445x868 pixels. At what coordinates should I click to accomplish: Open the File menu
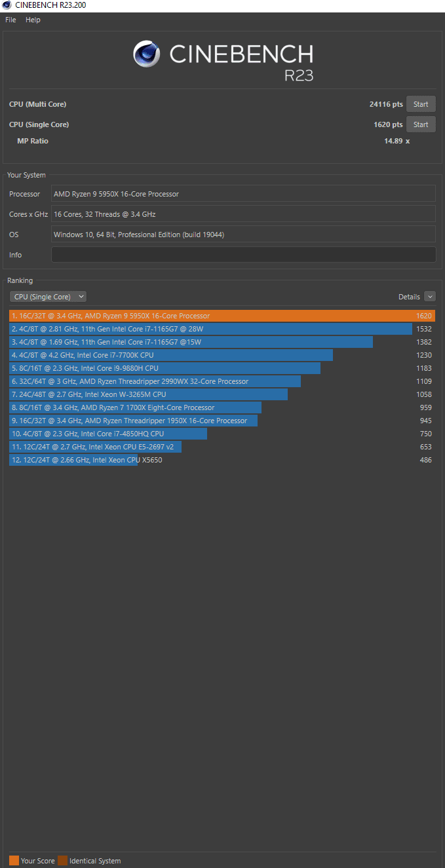tap(10, 20)
